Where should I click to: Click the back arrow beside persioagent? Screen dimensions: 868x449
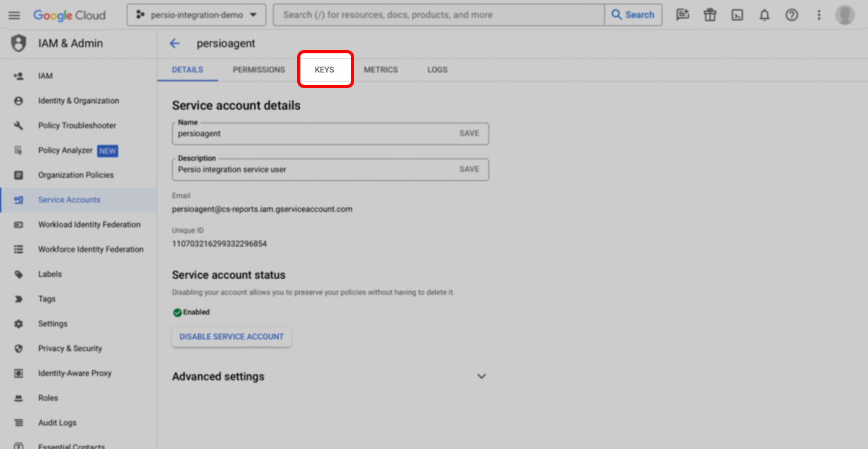(x=175, y=43)
